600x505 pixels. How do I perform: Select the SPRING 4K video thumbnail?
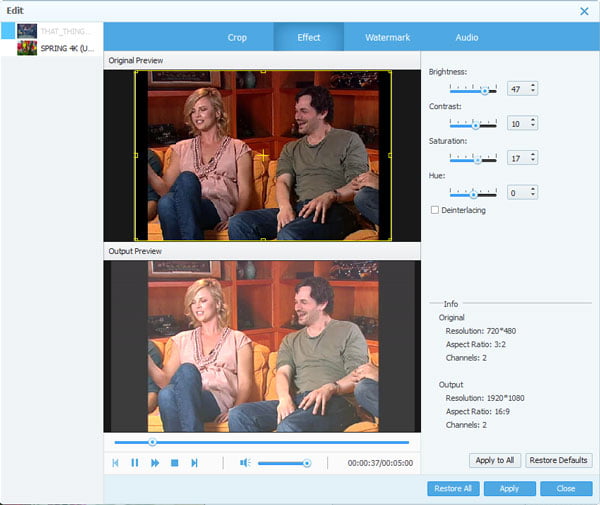tap(27, 48)
